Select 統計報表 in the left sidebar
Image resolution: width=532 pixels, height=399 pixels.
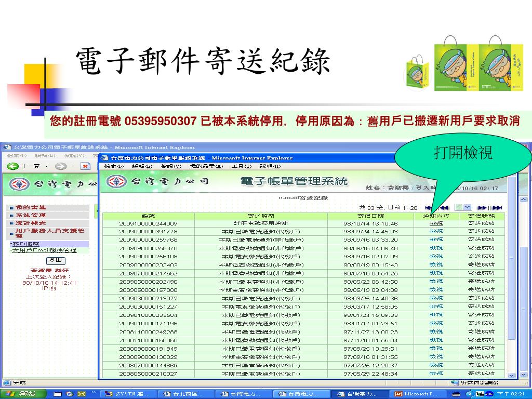[x=31, y=223]
